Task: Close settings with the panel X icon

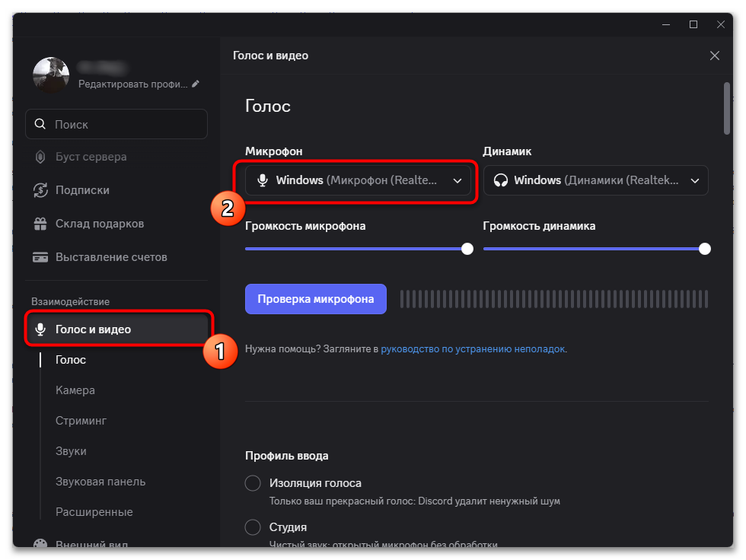Action: [715, 56]
